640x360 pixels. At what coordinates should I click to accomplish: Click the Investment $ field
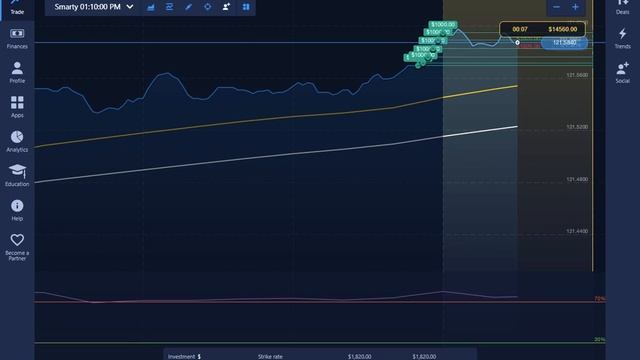pos(184,356)
